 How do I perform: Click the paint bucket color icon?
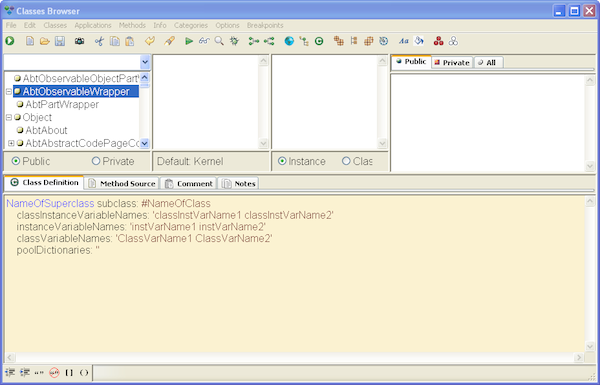point(419,41)
